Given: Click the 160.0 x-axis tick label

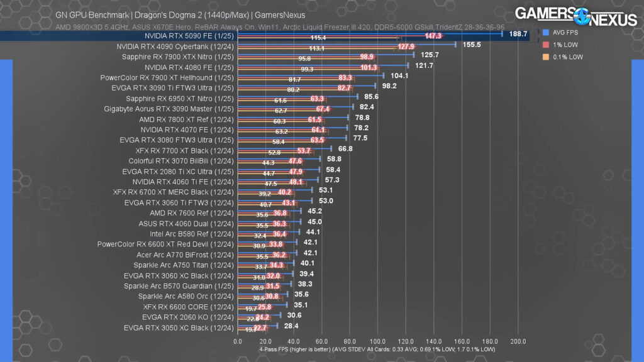Looking at the screenshot, I should point(462,341).
